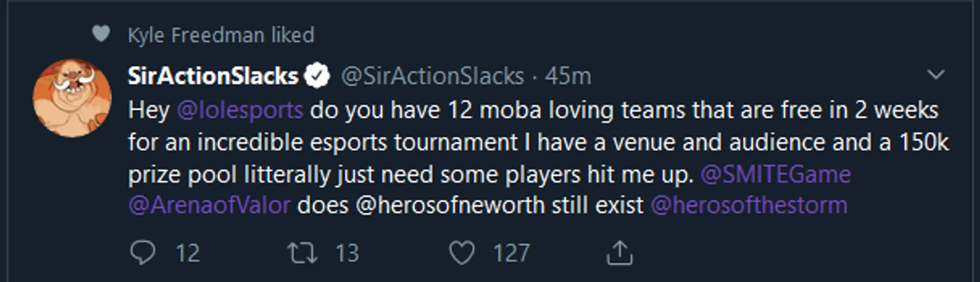Click the grey @SirActionSlacks handle

click(x=433, y=77)
